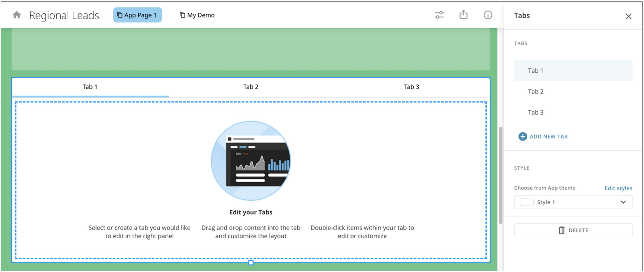Click the trash icon on the Delete button
The width and height of the screenshot is (644, 272).
tap(562, 230)
